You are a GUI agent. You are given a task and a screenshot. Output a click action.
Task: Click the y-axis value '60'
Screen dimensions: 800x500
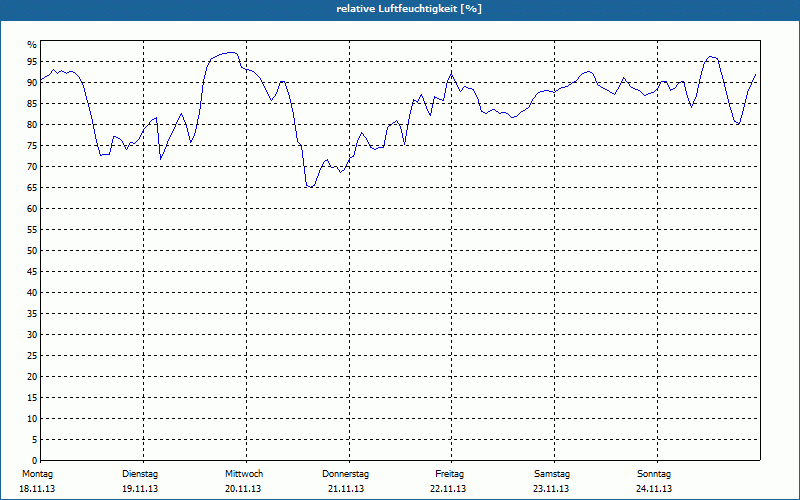(32, 209)
